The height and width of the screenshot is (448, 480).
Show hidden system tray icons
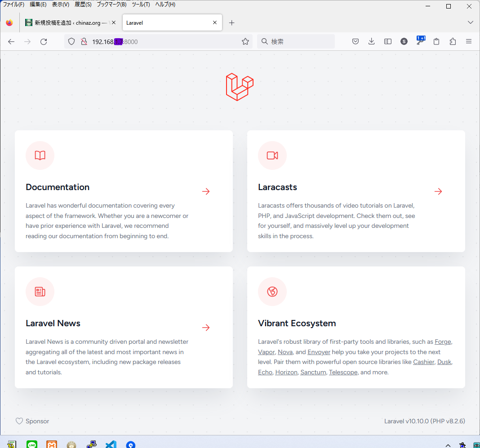[448, 445]
